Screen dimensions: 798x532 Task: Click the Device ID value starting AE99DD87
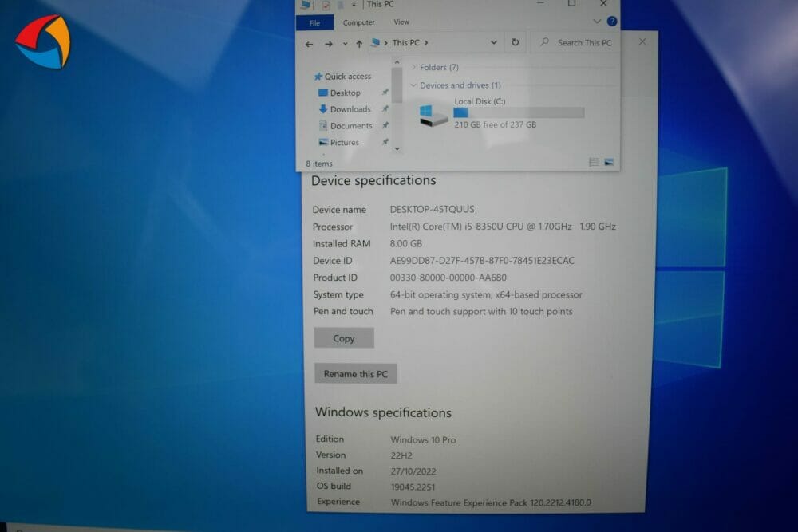point(482,261)
